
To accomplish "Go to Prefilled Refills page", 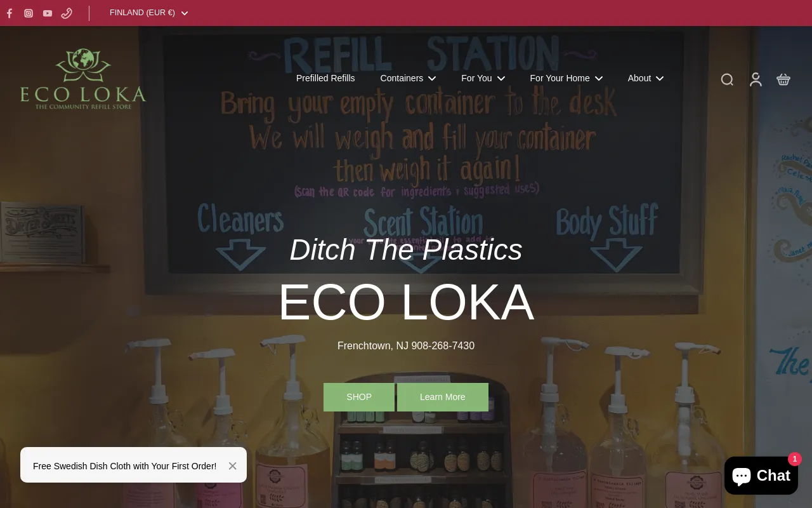I will coord(325,78).
